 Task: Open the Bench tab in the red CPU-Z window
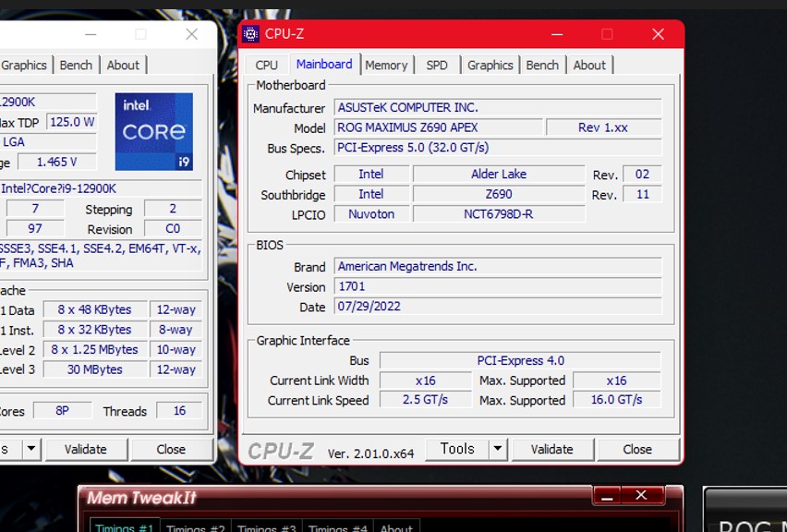pos(542,66)
